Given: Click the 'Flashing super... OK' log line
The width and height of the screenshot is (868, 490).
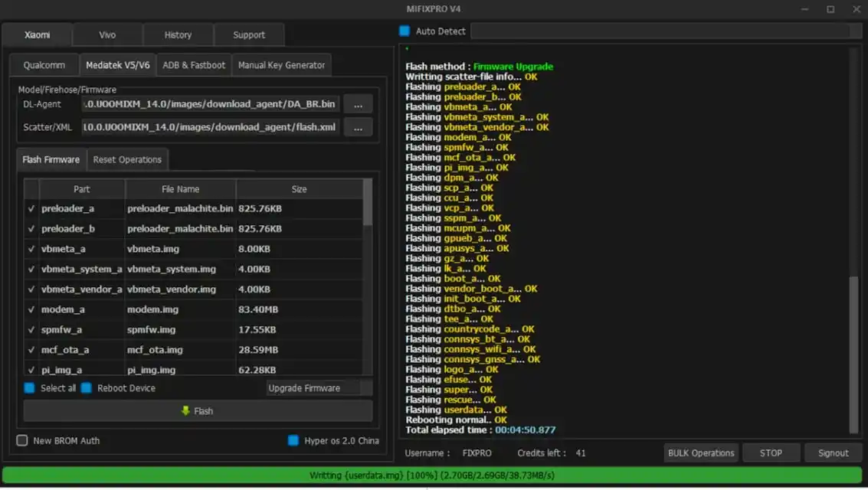Looking at the screenshot, I should point(448,390).
